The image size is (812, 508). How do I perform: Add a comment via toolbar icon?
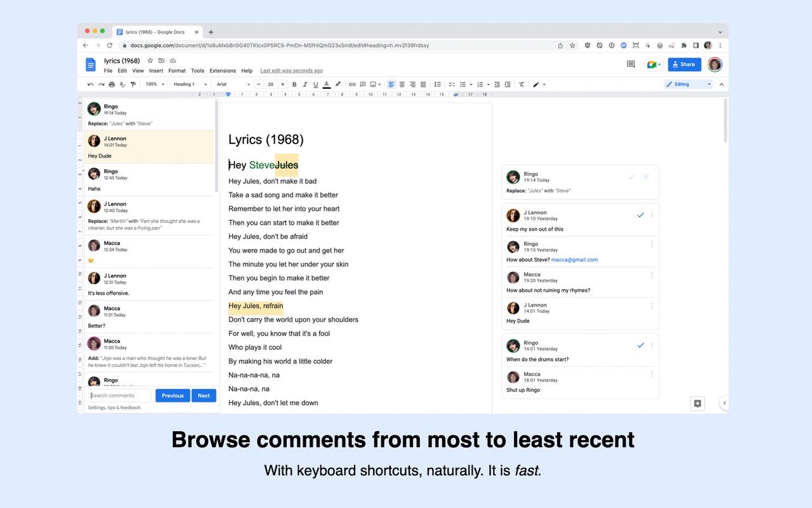coord(363,84)
